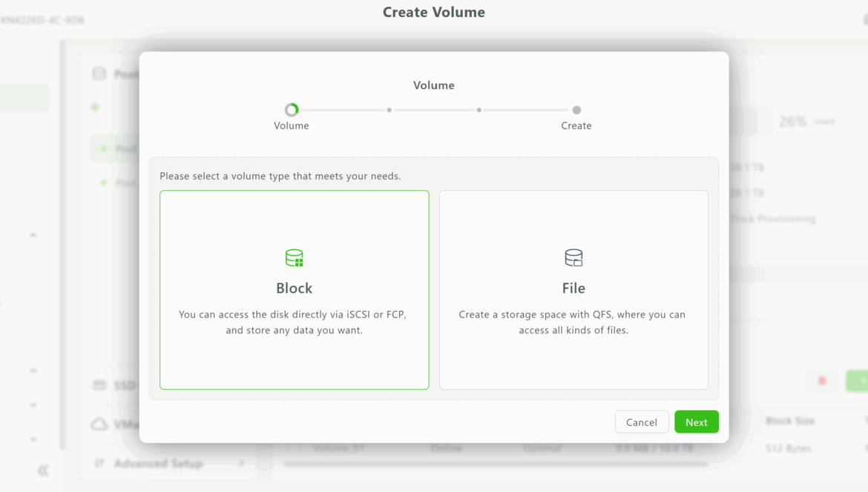This screenshot has width=868, height=492.
Task: Select the File volume type card
Action: [573, 289]
